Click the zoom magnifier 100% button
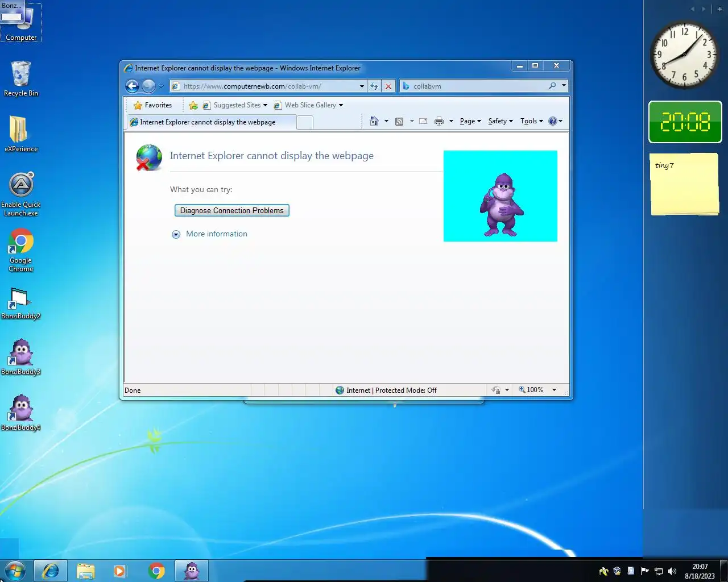Screen dimensions: 728x582 (531, 390)
